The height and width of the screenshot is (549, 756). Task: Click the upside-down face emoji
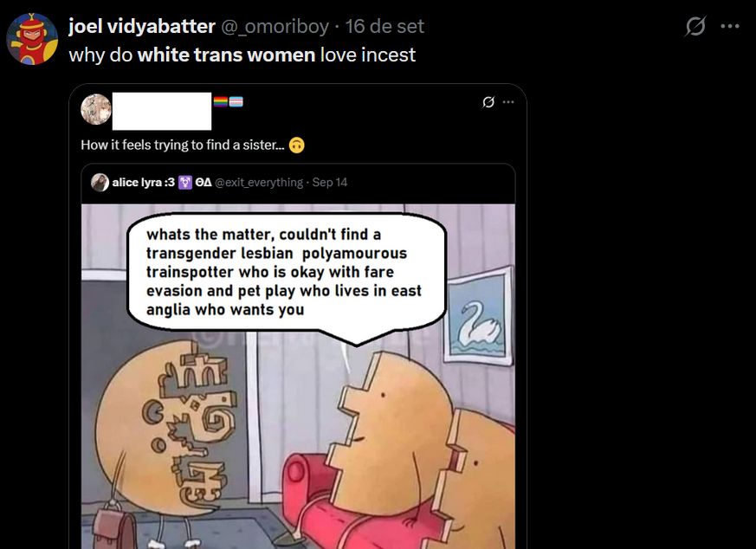[x=296, y=145]
